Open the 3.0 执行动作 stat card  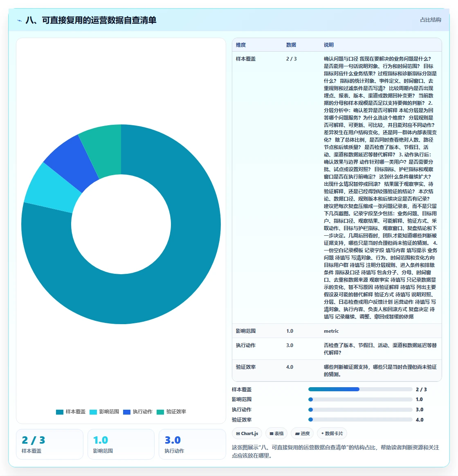coord(192,444)
